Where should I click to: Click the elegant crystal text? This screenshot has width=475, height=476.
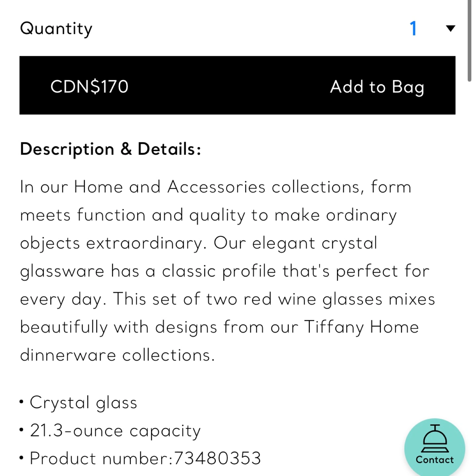[x=315, y=244]
